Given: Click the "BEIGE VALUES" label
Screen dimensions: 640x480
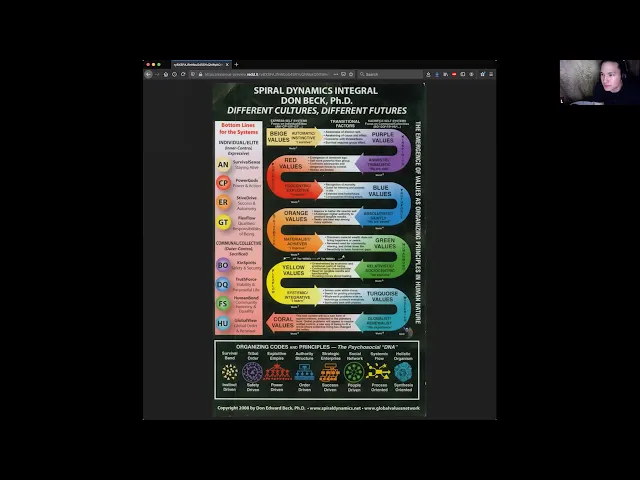Looking at the screenshot, I should [278, 137].
